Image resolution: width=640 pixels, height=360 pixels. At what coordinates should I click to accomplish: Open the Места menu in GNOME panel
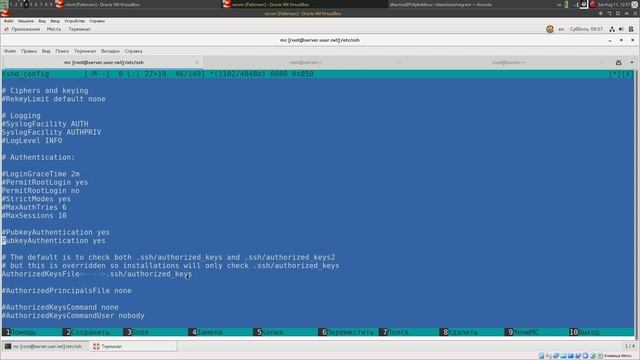coord(53,29)
